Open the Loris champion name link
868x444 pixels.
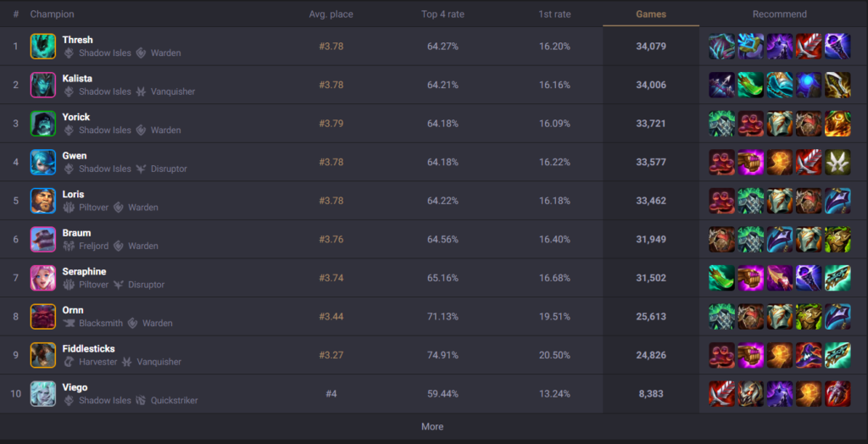73,194
